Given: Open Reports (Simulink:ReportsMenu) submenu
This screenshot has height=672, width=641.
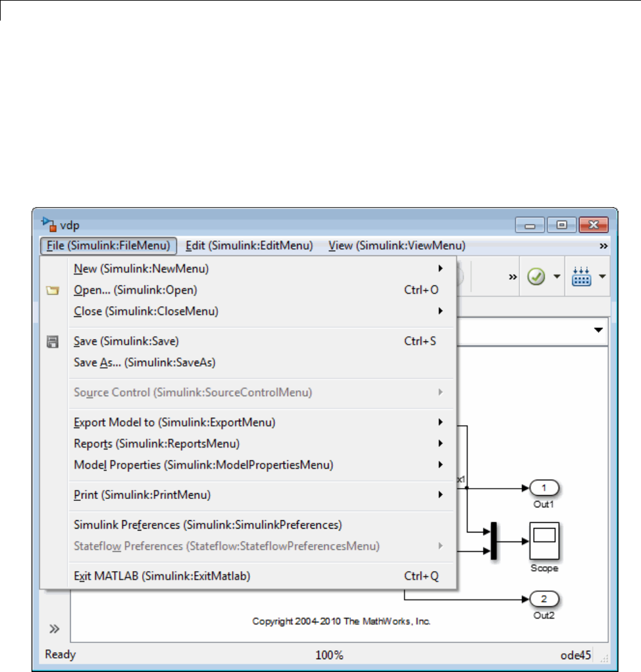Looking at the screenshot, I should click(x=262, y=444).
